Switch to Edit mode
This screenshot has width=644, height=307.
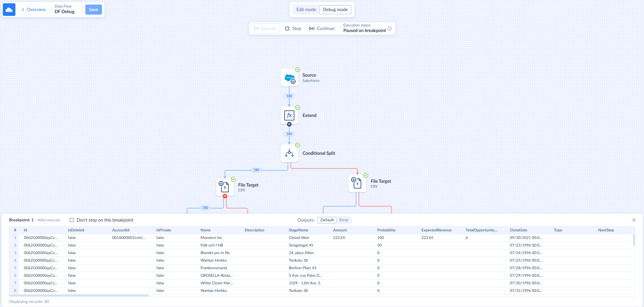click(x=306, y=10)
